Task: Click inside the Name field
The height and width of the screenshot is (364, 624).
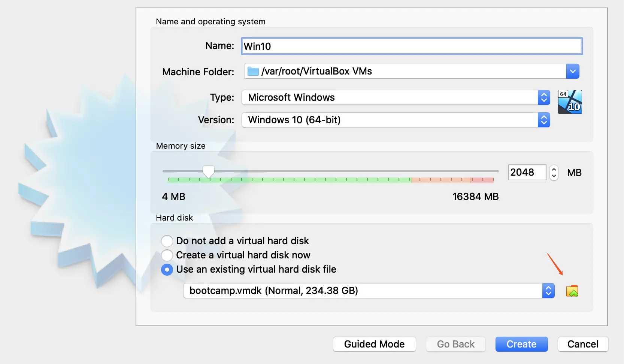Action: [x=375, y=46]
